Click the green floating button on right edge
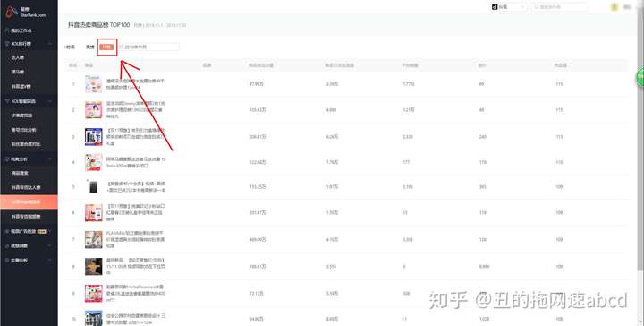 click(640, 77)
